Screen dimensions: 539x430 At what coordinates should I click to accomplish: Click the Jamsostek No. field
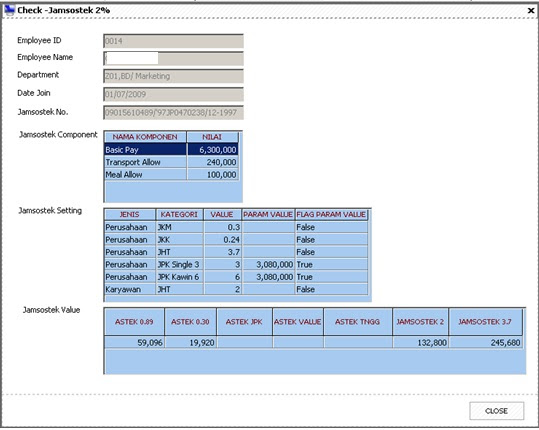174,112
